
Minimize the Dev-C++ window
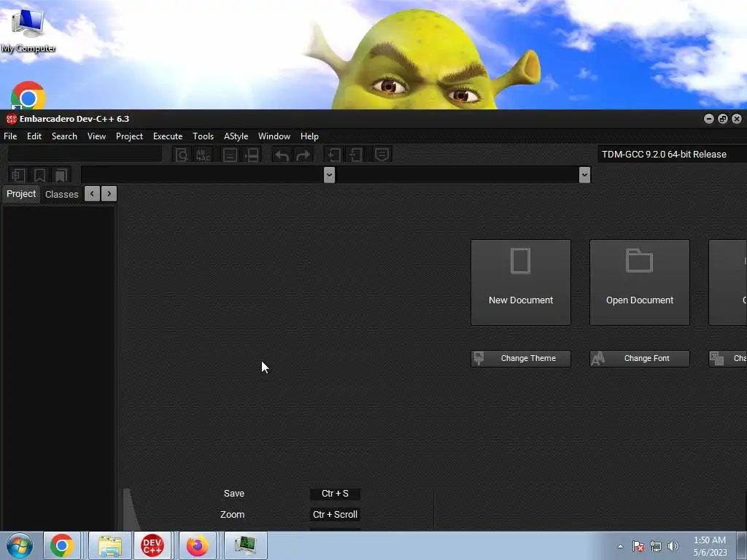pyautogui.click(x=709, y=119)
